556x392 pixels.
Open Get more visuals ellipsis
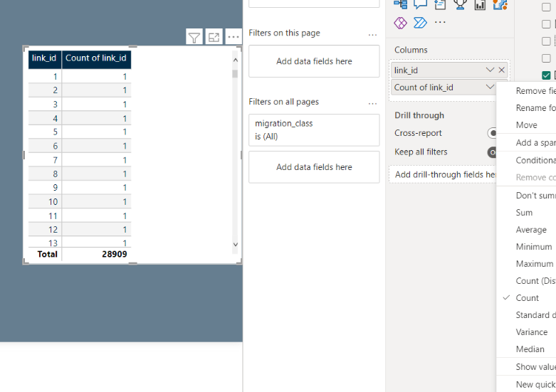(440, 22)
